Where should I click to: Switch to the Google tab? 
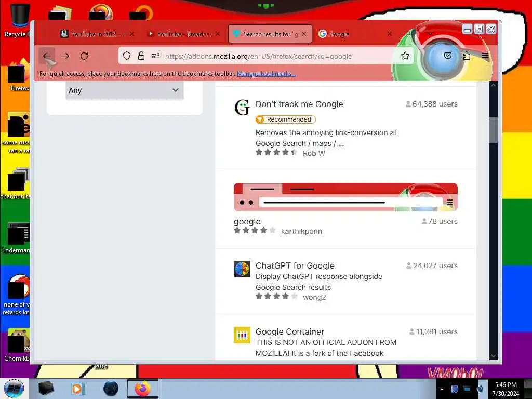pyautogui.click(x=355, y=34)
